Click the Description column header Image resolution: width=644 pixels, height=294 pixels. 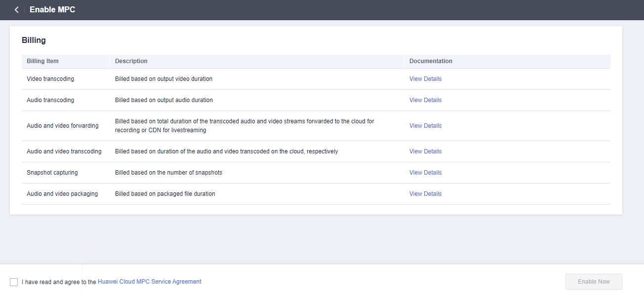point(131,61)
